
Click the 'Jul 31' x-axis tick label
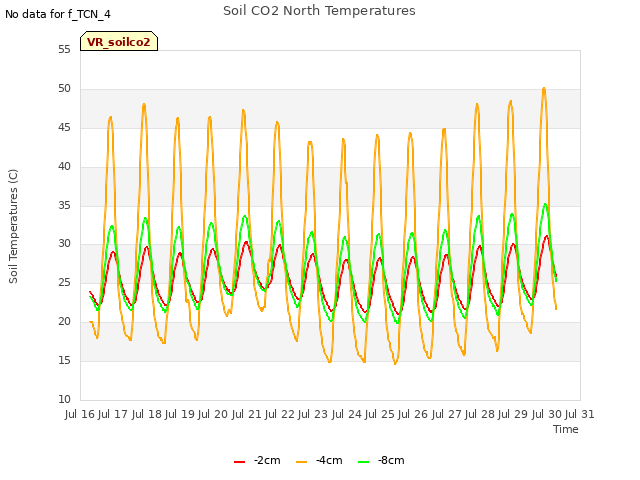coord(580,414)
